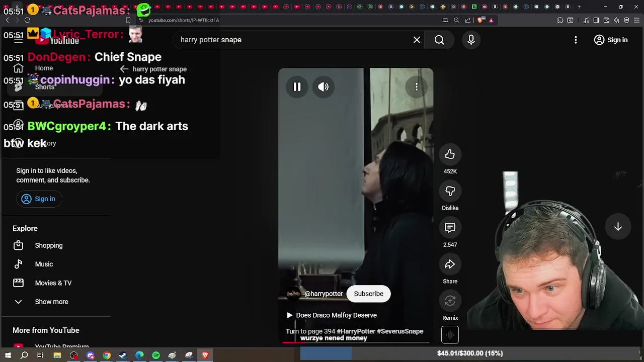The width and height of the screenshot is (644, 362).
Task: Open the Brave VPN shield icon
Action: tap(626, 20)
